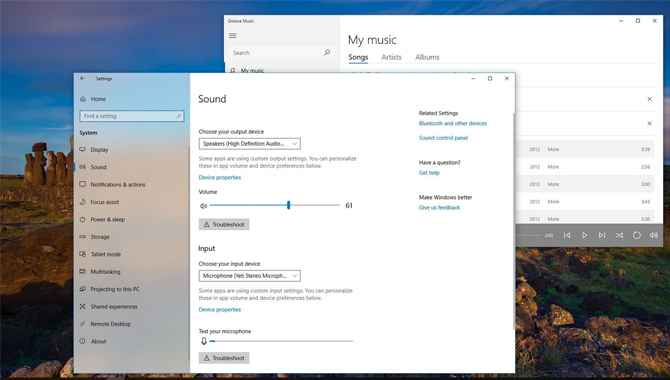670x380 pixels.
Task: Click the Get help link
Action: [x=429, y=173]
